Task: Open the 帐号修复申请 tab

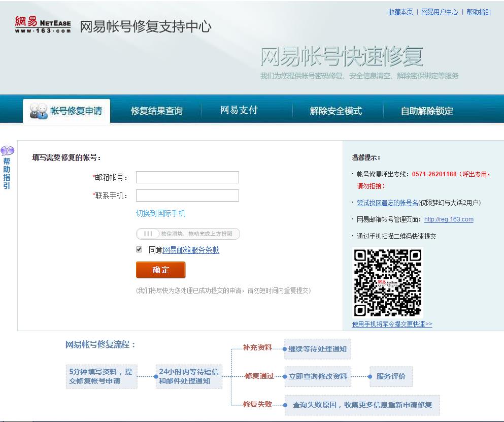Action: click(66, 111)
